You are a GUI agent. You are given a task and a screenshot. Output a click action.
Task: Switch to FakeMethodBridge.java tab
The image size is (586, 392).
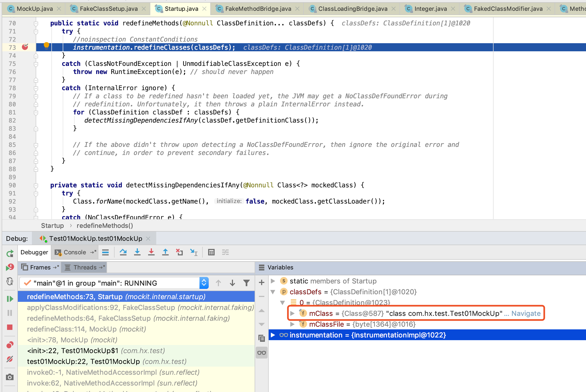[258, 9]
